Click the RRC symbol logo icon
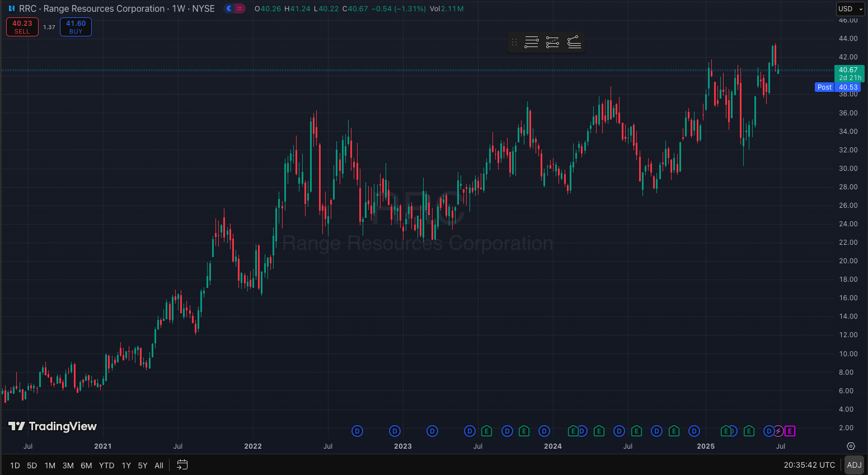 [x=12, y=9]
